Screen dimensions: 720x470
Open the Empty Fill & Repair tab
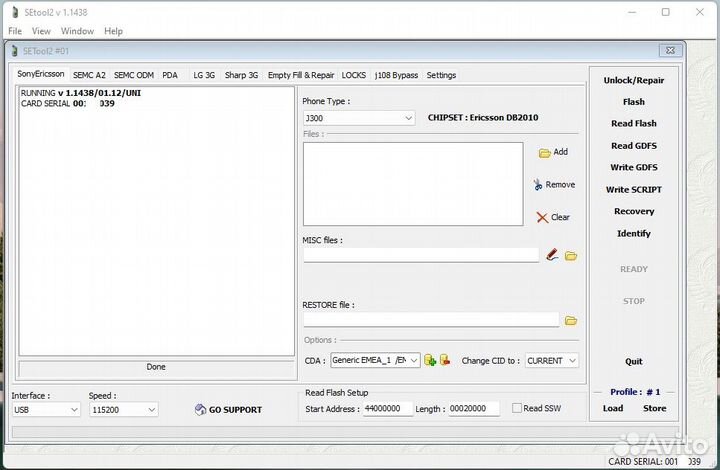point(301,75)
